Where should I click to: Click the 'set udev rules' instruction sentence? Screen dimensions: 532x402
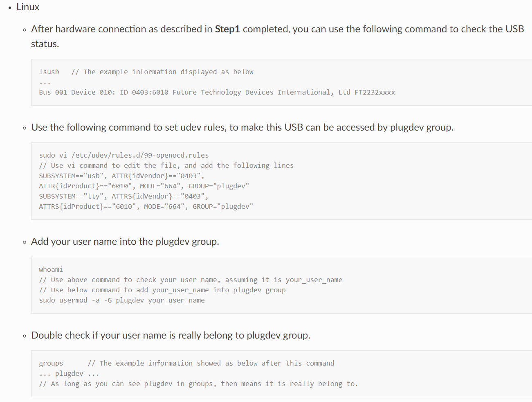pyautogui.click(x=242, y=127)
